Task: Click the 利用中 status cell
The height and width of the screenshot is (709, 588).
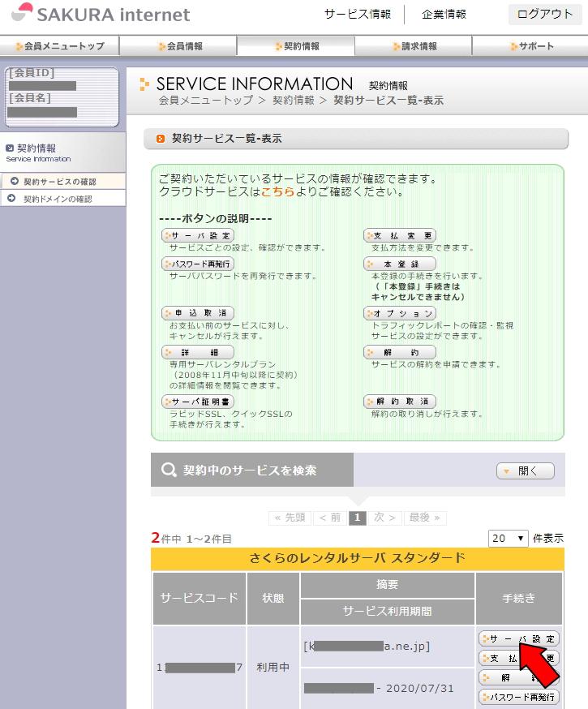Action: pyautogui.click(x=273, y=667)
